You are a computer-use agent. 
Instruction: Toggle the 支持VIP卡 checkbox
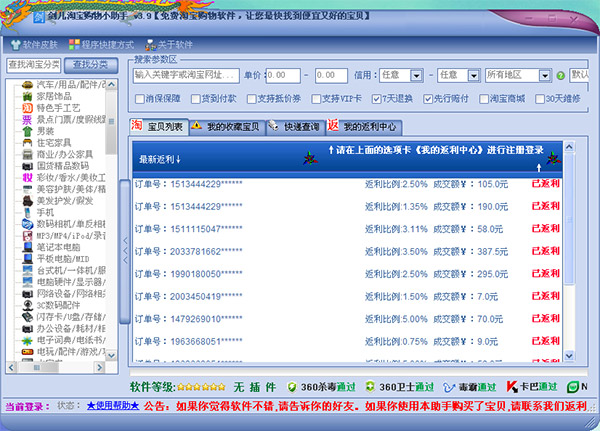[316, 99]
